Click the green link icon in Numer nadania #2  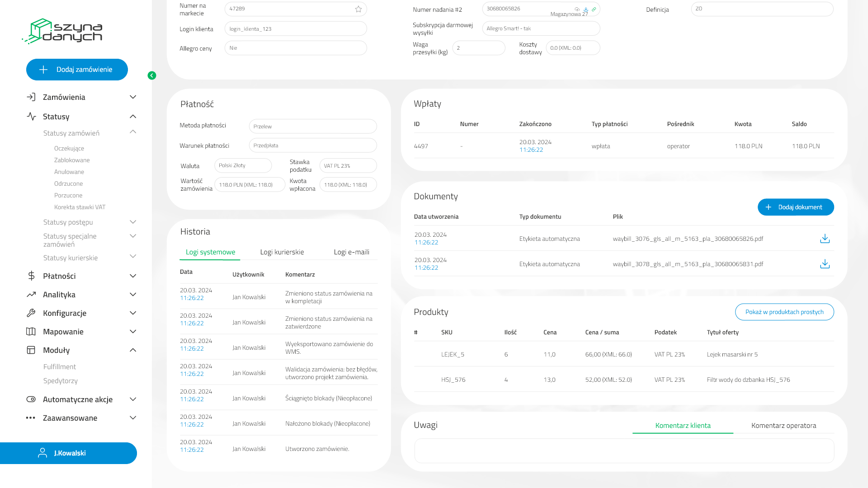[594, 9]
